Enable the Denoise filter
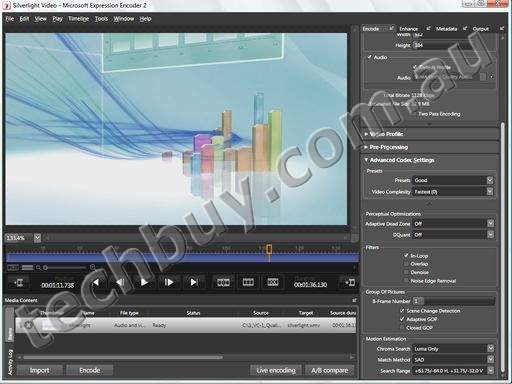 click(406, 272)
